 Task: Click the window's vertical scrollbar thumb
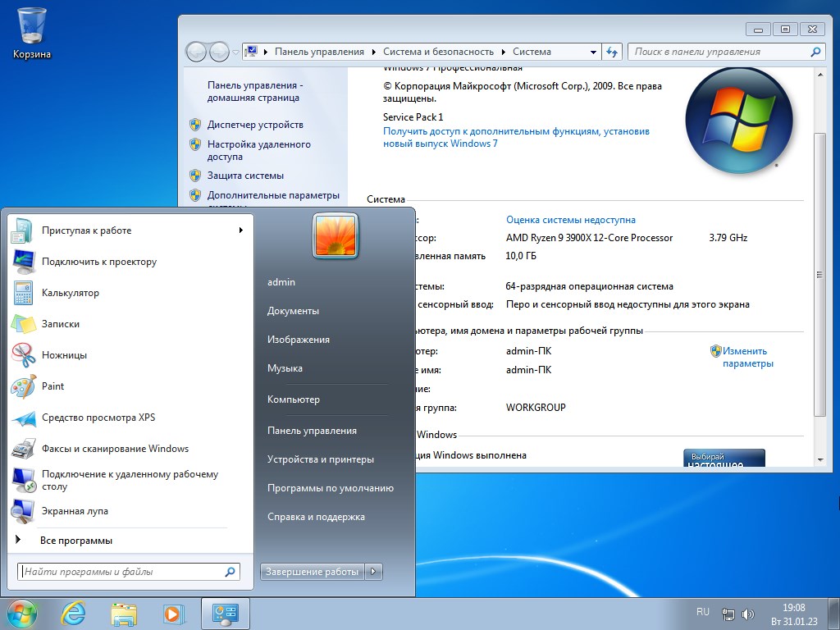(x=819, y=275)
